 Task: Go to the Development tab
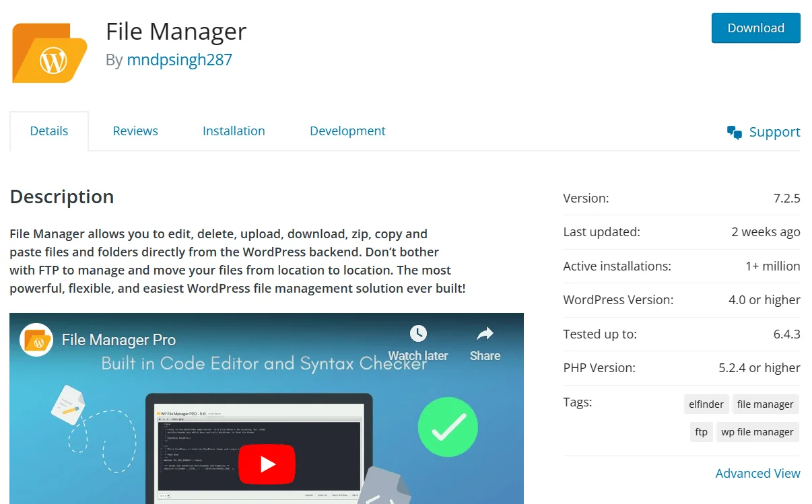(x=347, y=131)
